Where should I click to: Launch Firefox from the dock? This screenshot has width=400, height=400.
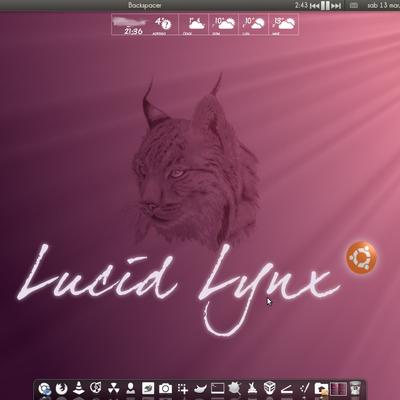point(61,388)
